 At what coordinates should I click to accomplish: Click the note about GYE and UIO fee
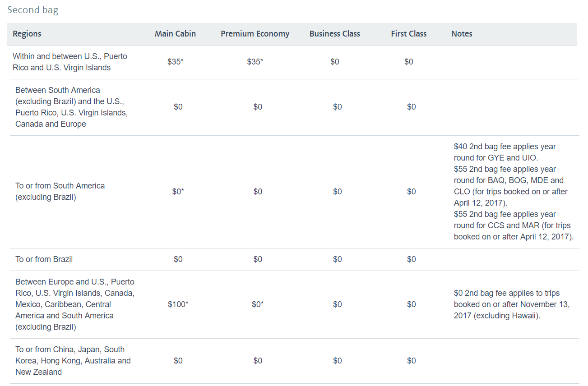point(505,152)
